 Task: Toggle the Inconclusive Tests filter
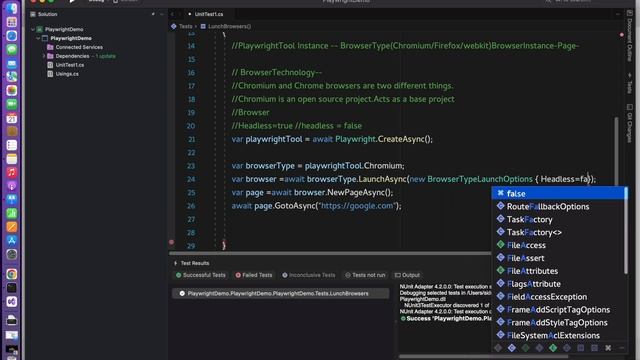tap(309, 275)
